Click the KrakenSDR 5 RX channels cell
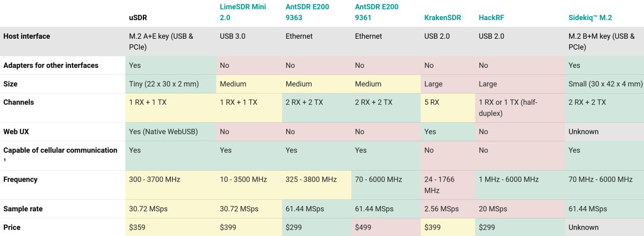The width and height of the screenshot is (644, 236). point(448,108)
